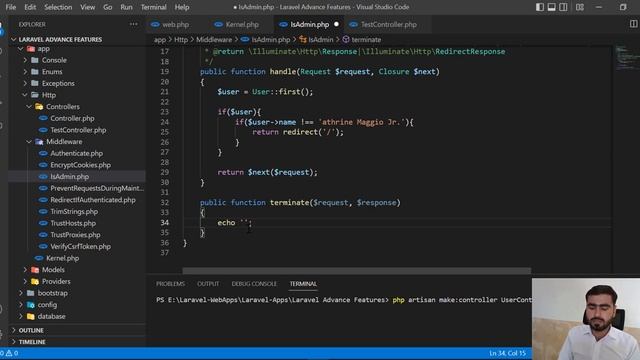
Task: Open TrustHosts.php file
Action: [73, 223]
